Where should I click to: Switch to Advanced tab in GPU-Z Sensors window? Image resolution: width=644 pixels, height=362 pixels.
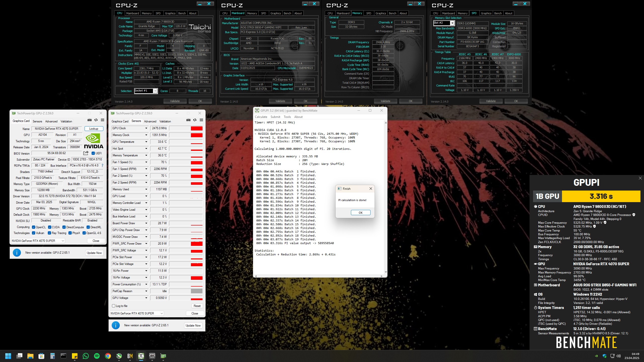click(x=150, y=121)
